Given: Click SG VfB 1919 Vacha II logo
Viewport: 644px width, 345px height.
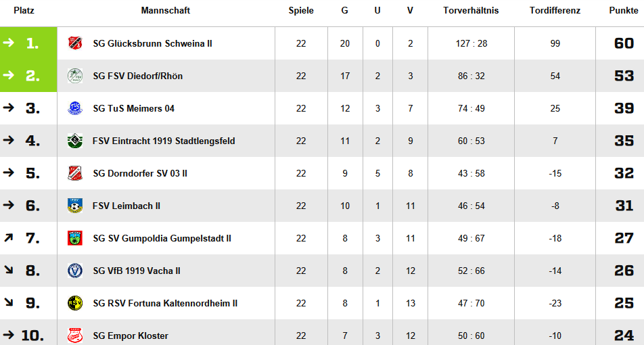Looking at the screenshot, I should pyautogui.click(x=74, y=271).
